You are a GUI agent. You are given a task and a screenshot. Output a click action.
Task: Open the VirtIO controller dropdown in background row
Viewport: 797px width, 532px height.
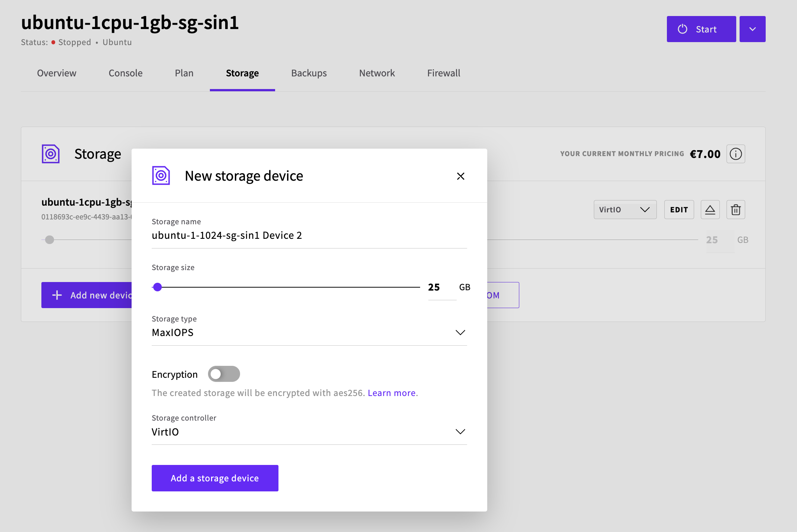tap(625, 209)
